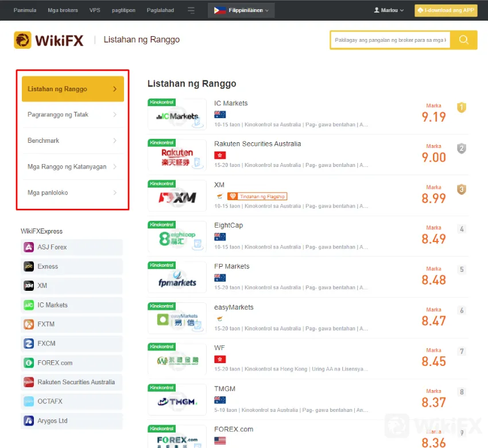Click the Benchmark sidebar label

pos(43,141)
